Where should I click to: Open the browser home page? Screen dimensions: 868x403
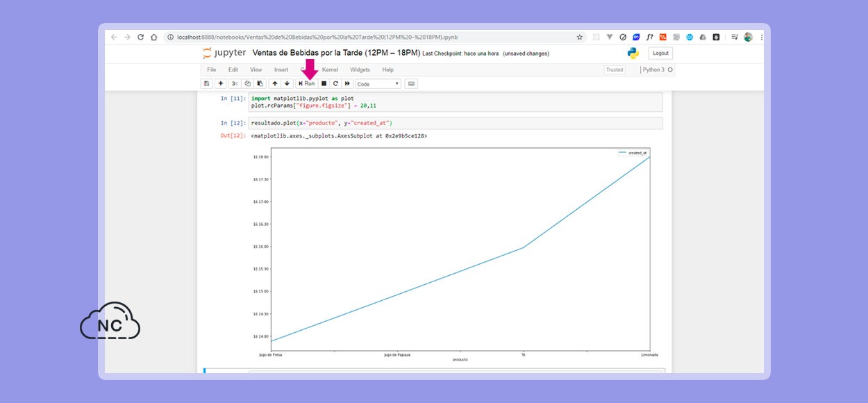click(153, 37)
